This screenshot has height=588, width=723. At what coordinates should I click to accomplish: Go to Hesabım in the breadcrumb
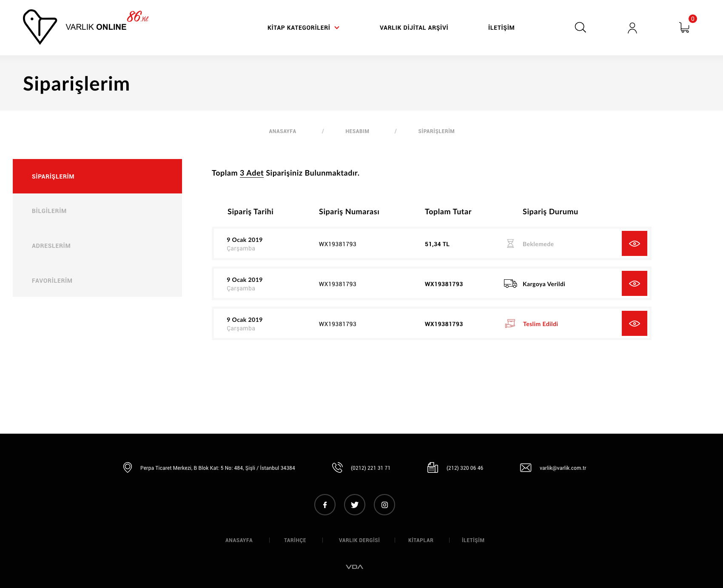pyautogui.click(x=357, y=131)
